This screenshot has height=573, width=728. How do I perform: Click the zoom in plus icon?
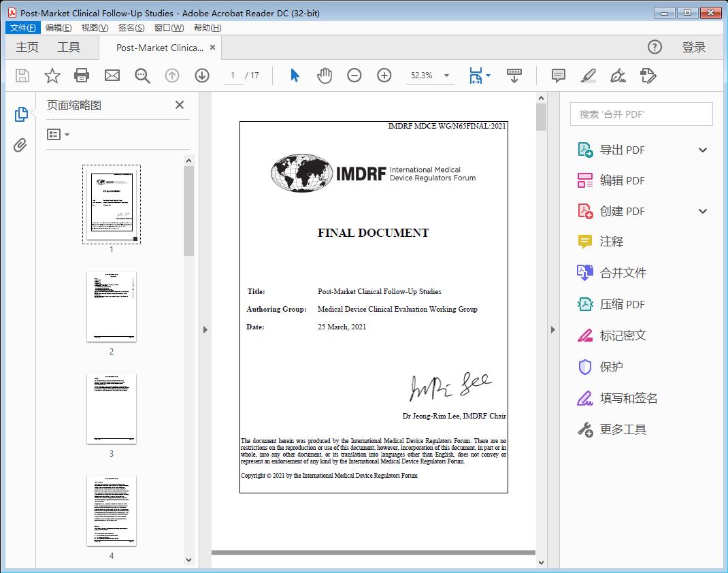[x=384, y=76]
